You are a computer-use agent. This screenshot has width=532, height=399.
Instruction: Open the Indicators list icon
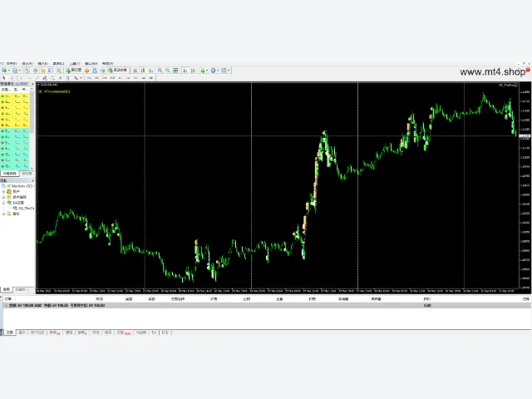pos(203,70)
